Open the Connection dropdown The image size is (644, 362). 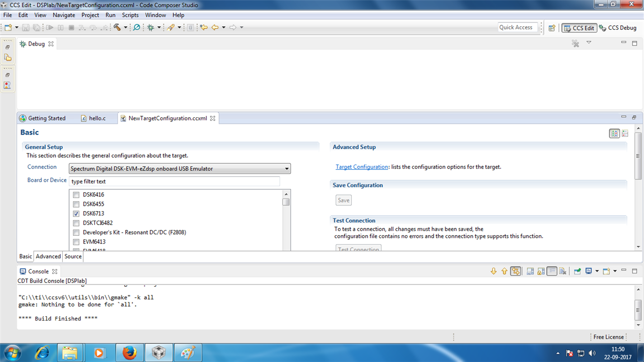coord(180,169)
